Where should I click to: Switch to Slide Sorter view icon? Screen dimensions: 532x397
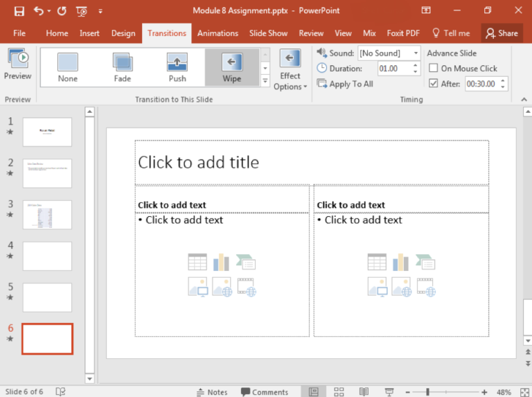tap(339, 391)
